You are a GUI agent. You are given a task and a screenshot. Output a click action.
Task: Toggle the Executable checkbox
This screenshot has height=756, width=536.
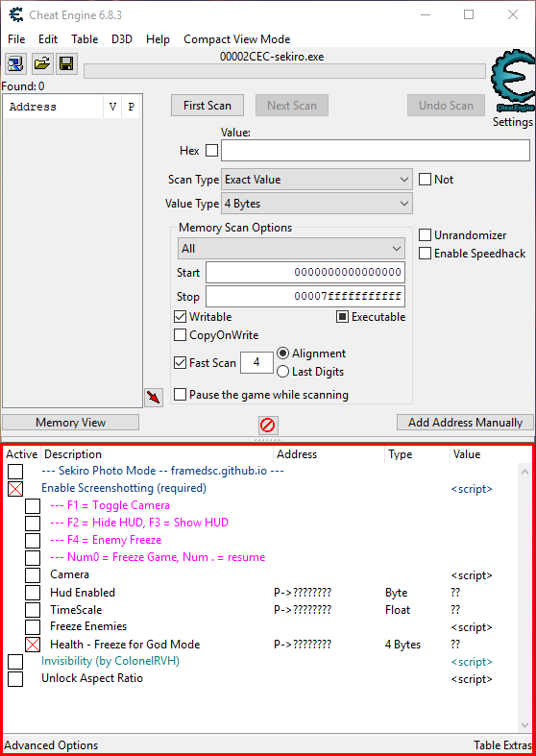[342, 317]
